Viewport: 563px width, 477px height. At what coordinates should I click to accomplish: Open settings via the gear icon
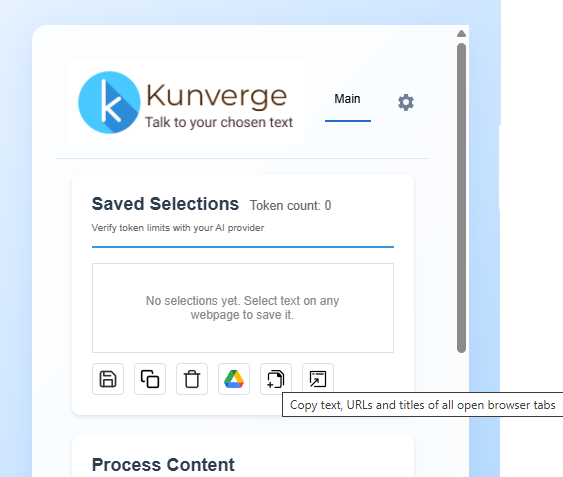406,103
